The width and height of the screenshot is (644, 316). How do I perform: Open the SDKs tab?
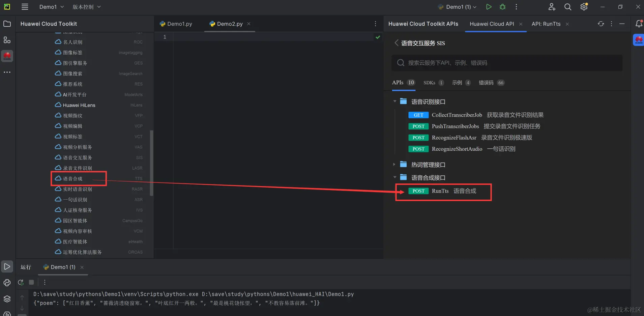(x=434, y=83)
